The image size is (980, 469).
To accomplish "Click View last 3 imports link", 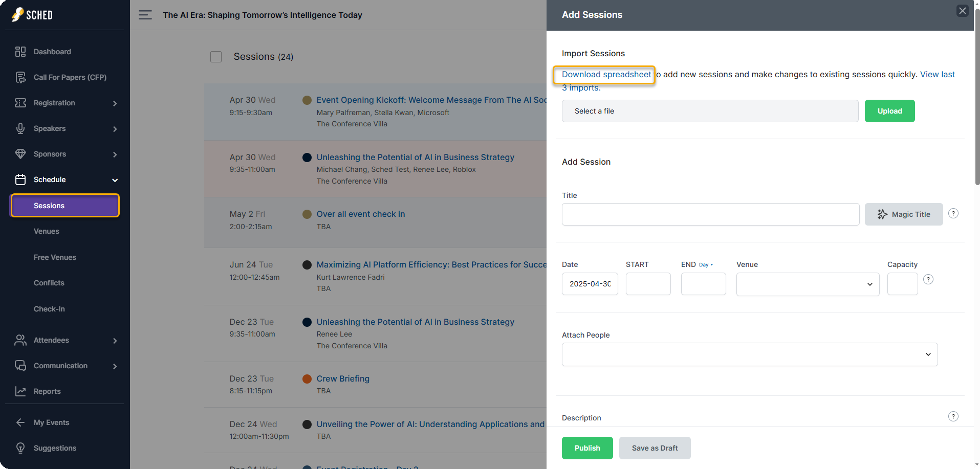I will point(938,75).
